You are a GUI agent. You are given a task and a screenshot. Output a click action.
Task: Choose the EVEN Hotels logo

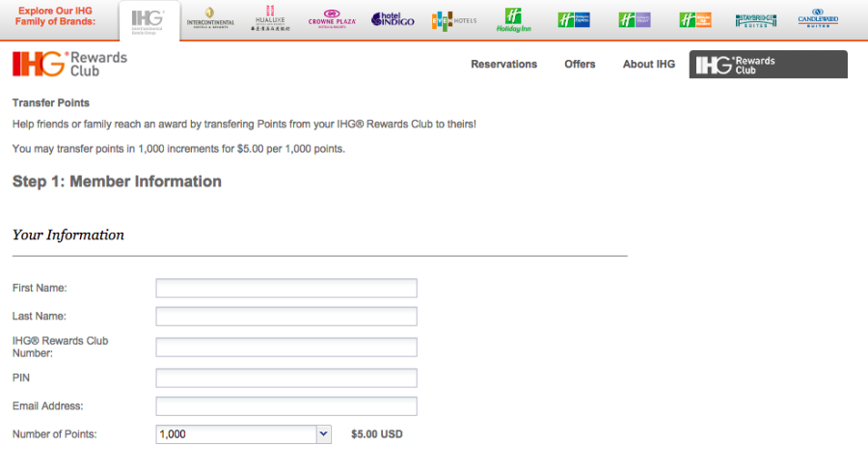(454, 19)
